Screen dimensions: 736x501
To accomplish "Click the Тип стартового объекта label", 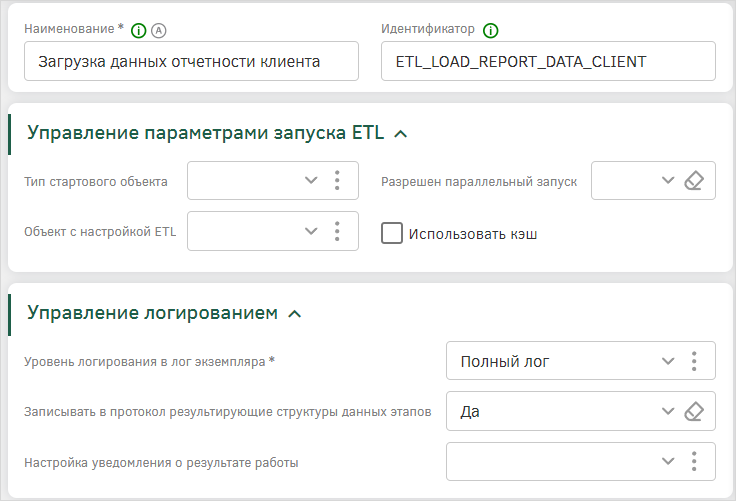I will (96, 182).
